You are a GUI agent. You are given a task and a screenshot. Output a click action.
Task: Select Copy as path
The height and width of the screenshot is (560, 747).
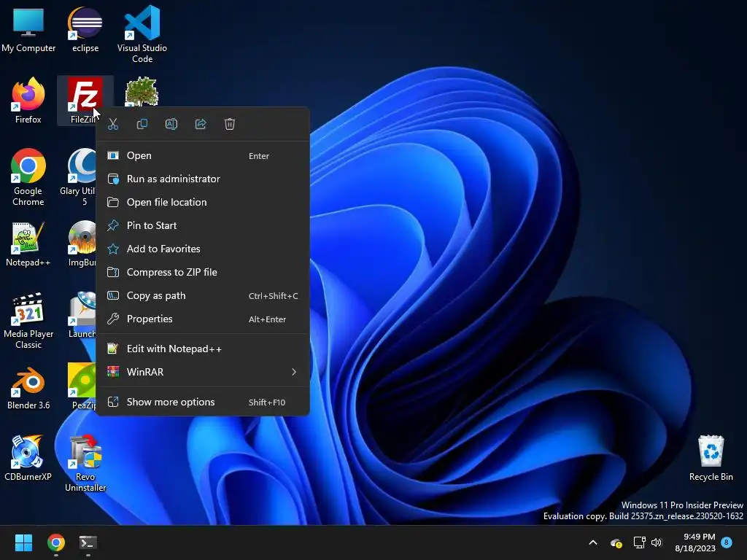(x=203, y=296)
